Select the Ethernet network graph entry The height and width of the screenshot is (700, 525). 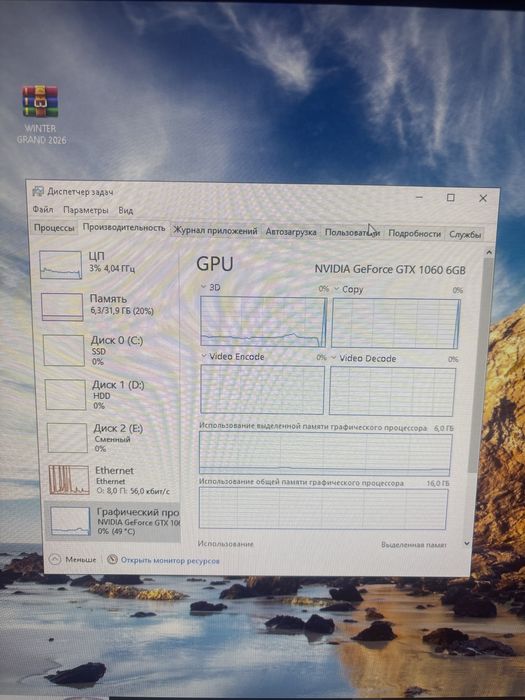(x=112, y=480)
